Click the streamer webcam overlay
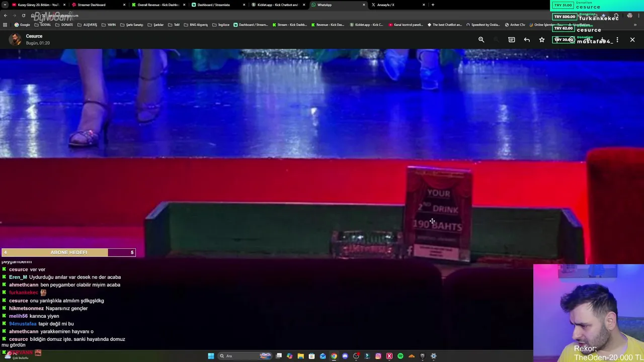This screenshot has height=362, width=644. click(x=588, y=313)
